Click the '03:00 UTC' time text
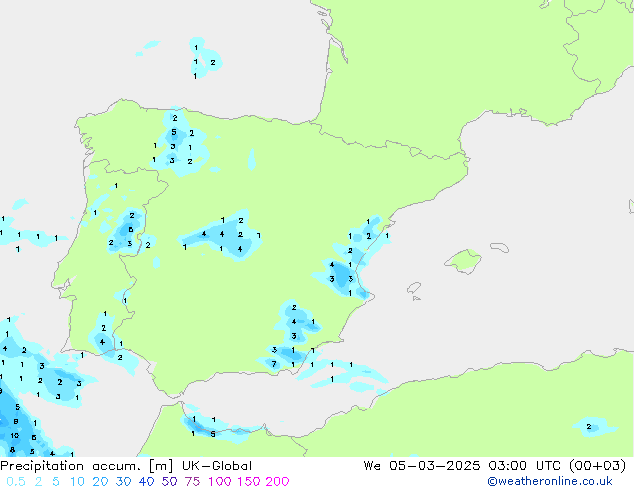Image resolution: width=634 pixels, height=490 pixels. (523, 466)
